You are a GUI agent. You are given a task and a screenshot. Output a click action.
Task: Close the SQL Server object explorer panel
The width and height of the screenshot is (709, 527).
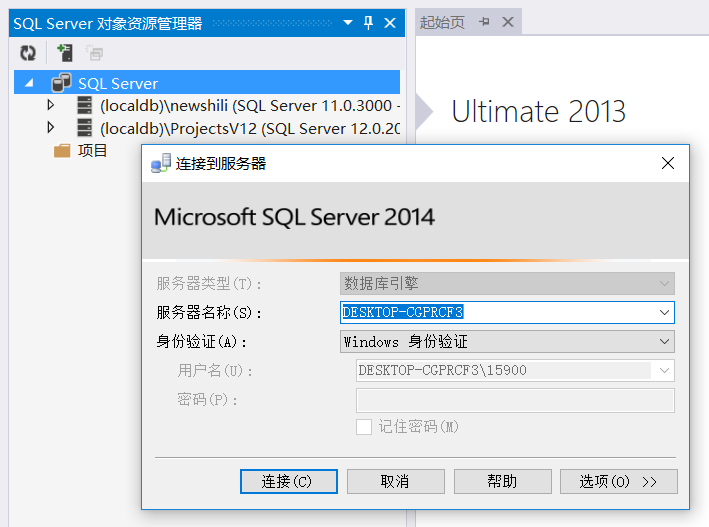(390, 22)
